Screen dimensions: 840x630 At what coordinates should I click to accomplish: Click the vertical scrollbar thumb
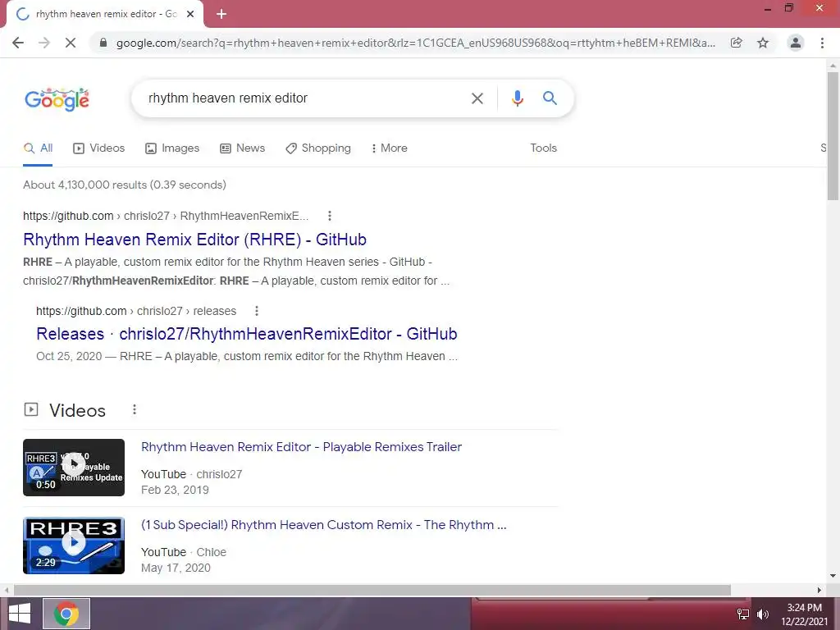click(x=833, y=136)
